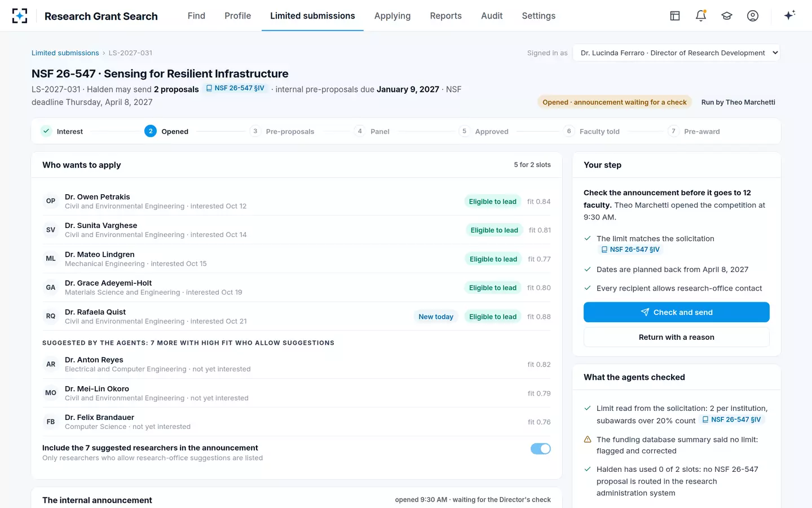This screenshot has width=812, height=508.
Task: Select the Opened step in progress tracker
Action: tap(166, 132)
